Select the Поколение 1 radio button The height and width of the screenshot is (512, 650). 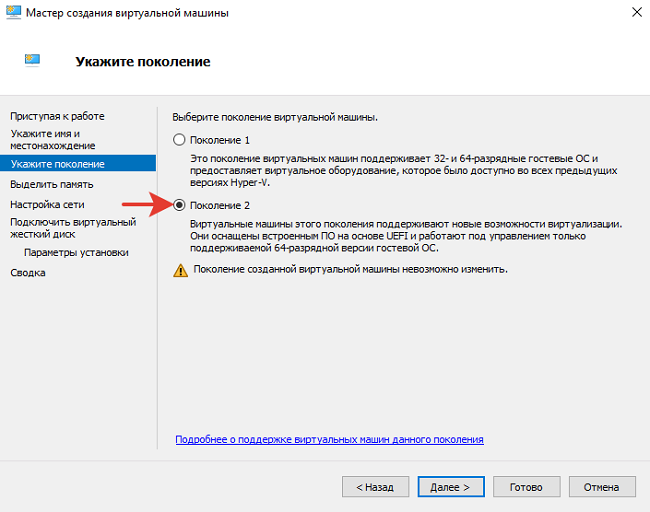click(180, 140)
